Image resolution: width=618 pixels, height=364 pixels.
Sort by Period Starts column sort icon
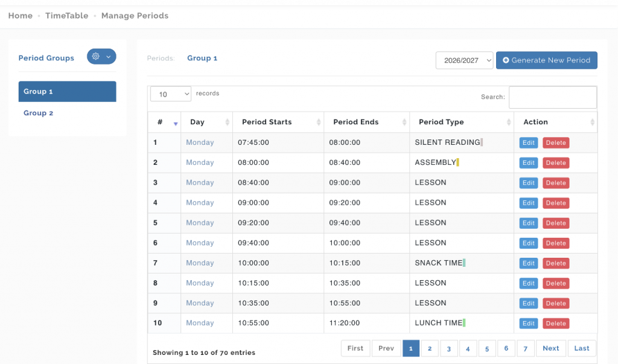(319, 123)
